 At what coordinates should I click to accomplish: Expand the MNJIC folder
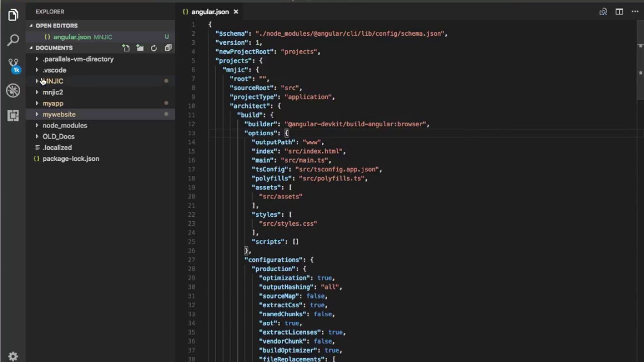point(100,81)
